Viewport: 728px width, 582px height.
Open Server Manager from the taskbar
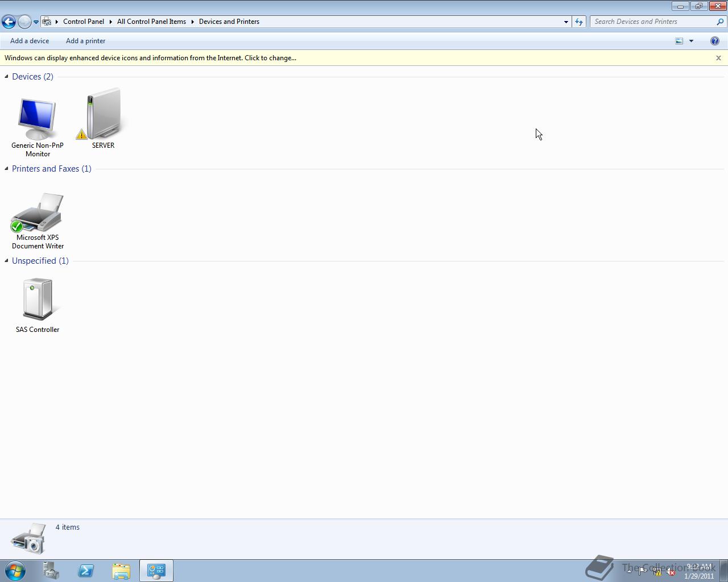51,571
